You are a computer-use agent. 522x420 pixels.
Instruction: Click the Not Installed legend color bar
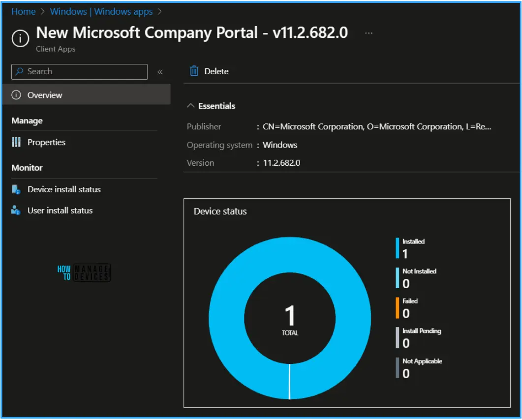397,278
